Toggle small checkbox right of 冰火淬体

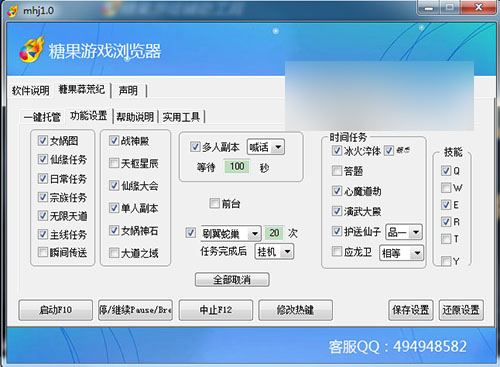(x=389, y=151)
